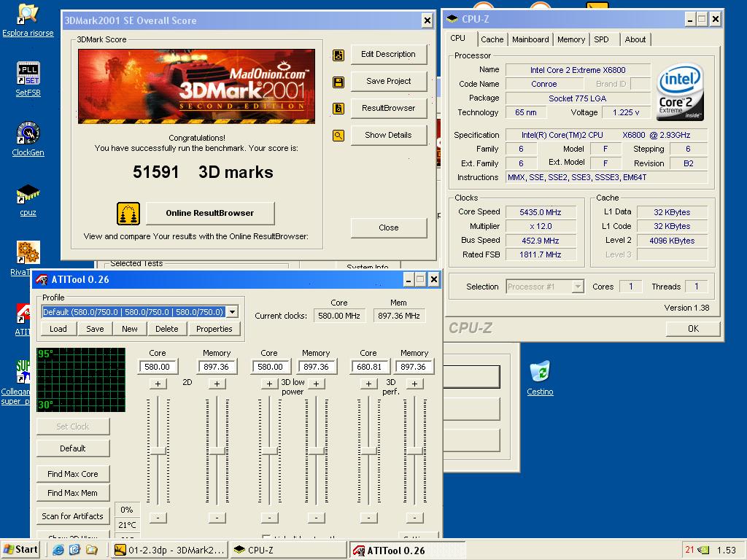This screenshot has width=747, height=560.
Task: Click Find Max Core button
Action: tap(72, 474)
